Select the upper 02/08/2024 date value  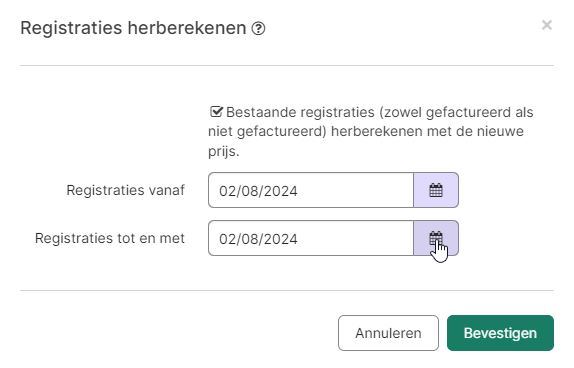pyautogui.click(x=258, y=191)
